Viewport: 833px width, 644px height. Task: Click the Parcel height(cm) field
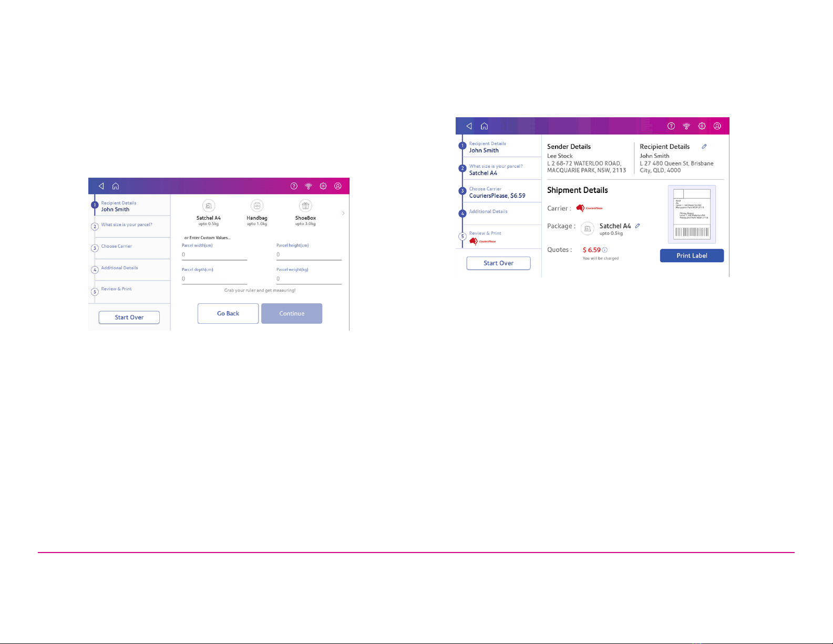pos(309,254)
